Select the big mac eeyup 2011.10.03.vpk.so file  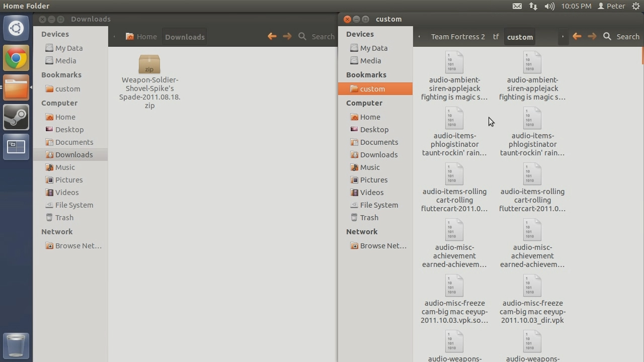tap(454, 300)
